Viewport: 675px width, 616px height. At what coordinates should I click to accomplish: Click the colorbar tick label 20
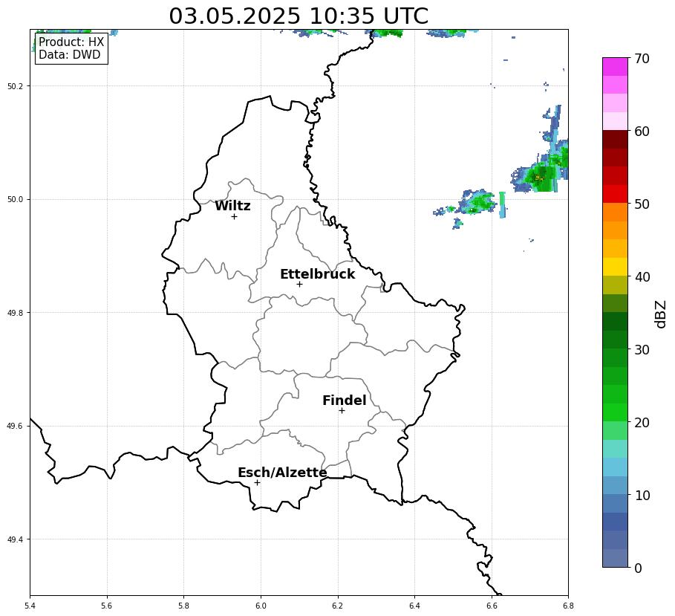(x=642, y=422)
